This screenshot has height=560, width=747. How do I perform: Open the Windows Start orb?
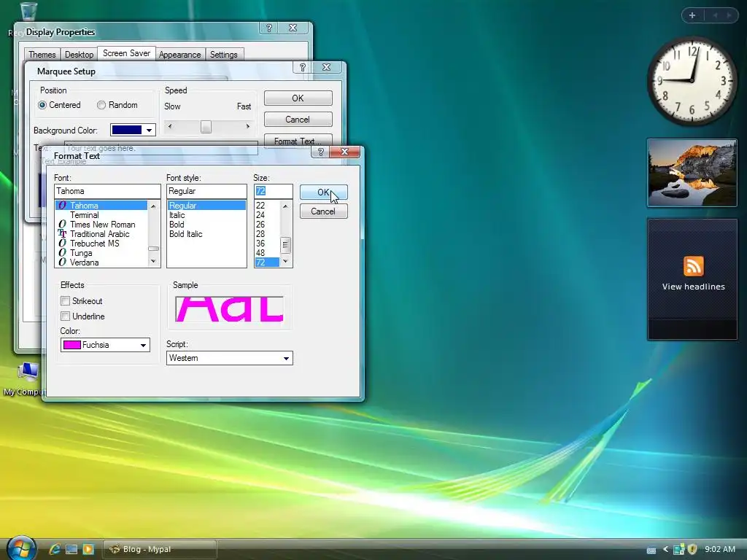click(x=21, y=548)
